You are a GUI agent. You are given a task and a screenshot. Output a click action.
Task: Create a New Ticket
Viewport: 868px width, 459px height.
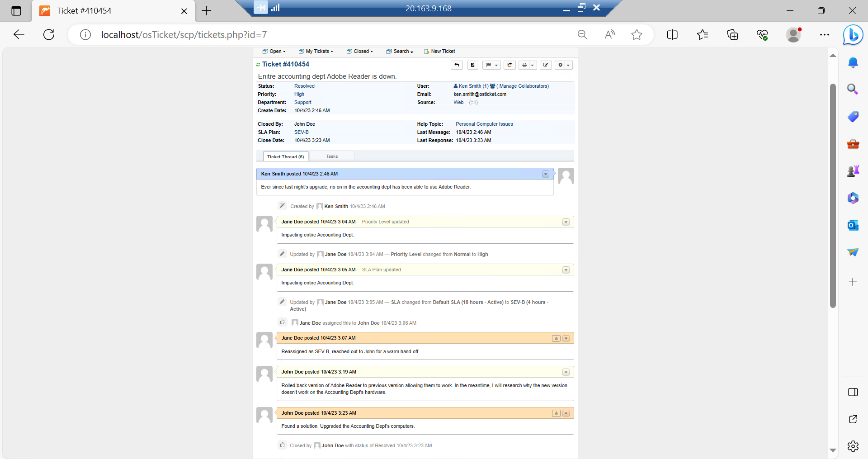pyautogui.click(x=442, y=51)
